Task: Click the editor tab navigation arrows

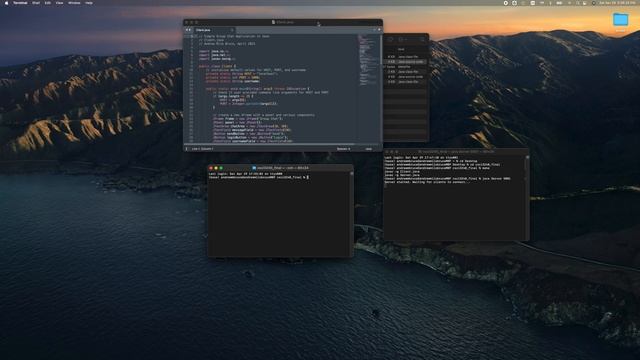Action: pyautogui.click(x=188, y=30)
